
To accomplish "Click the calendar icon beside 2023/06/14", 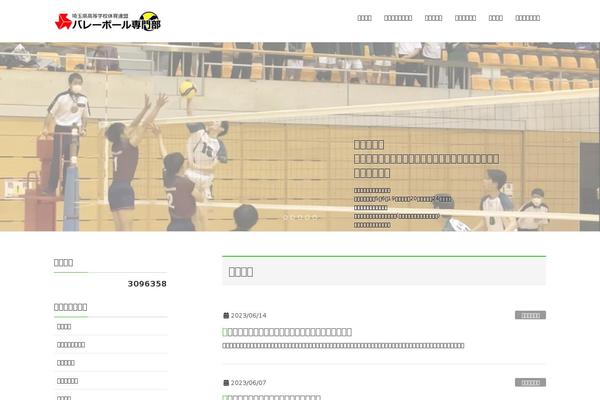I will coord(226,315).
